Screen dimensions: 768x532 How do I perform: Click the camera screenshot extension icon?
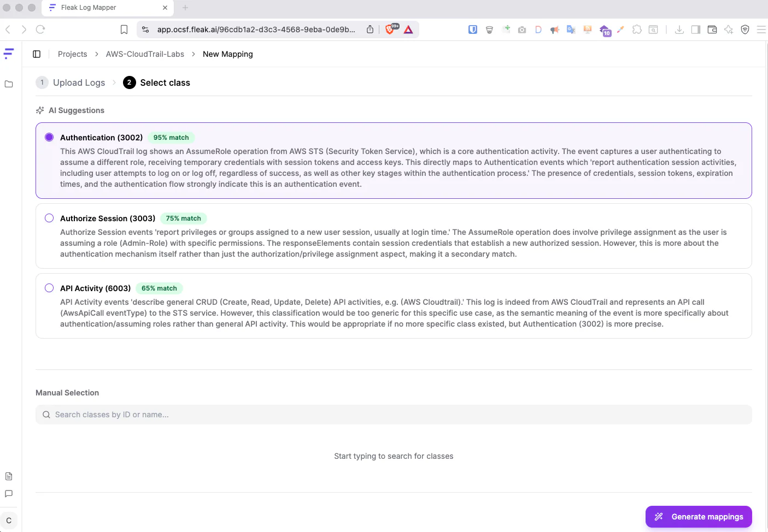pyautogui.click(x=522, y=29)
